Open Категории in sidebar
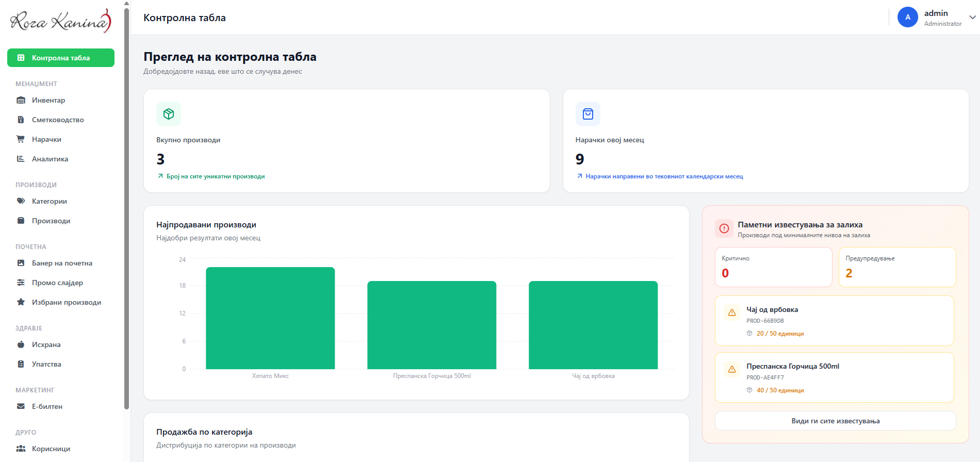 tap(61, 201)
